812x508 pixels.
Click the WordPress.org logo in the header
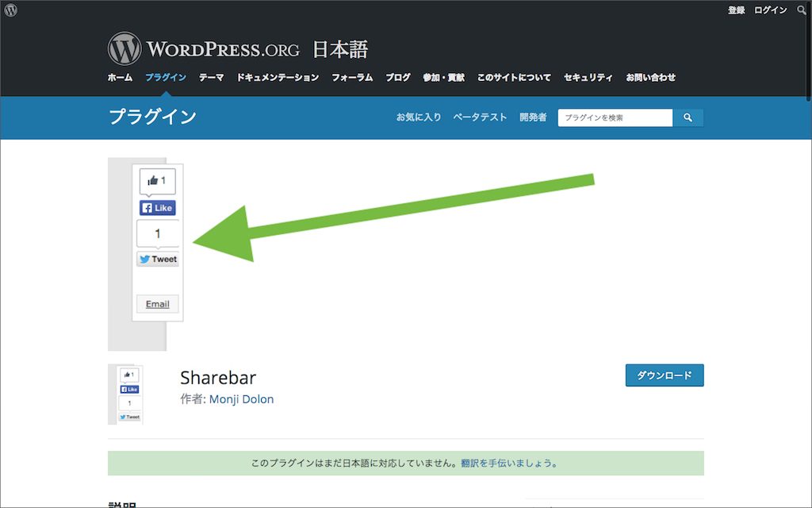coord(204,48)
